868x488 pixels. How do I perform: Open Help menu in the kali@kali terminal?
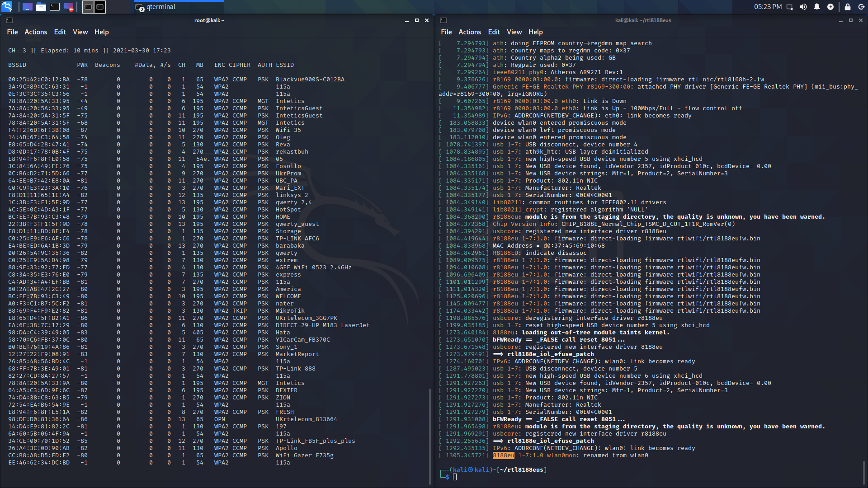pyautogui.click(x=535, y=32)
